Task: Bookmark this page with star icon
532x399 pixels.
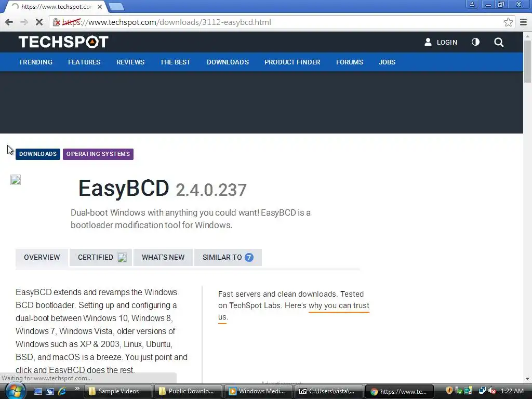Action: click(x=508, y=22)
